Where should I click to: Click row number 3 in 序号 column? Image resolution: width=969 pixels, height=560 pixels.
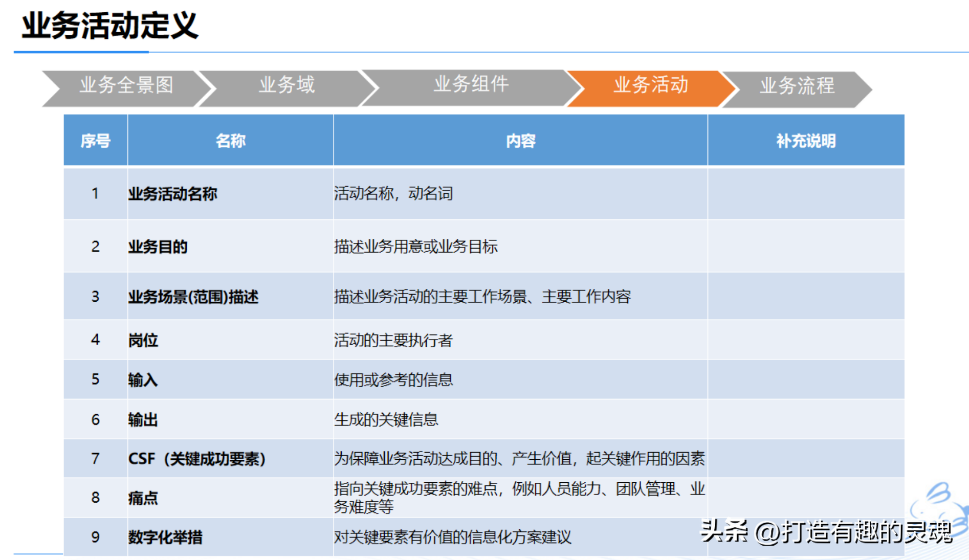point(96,297)
